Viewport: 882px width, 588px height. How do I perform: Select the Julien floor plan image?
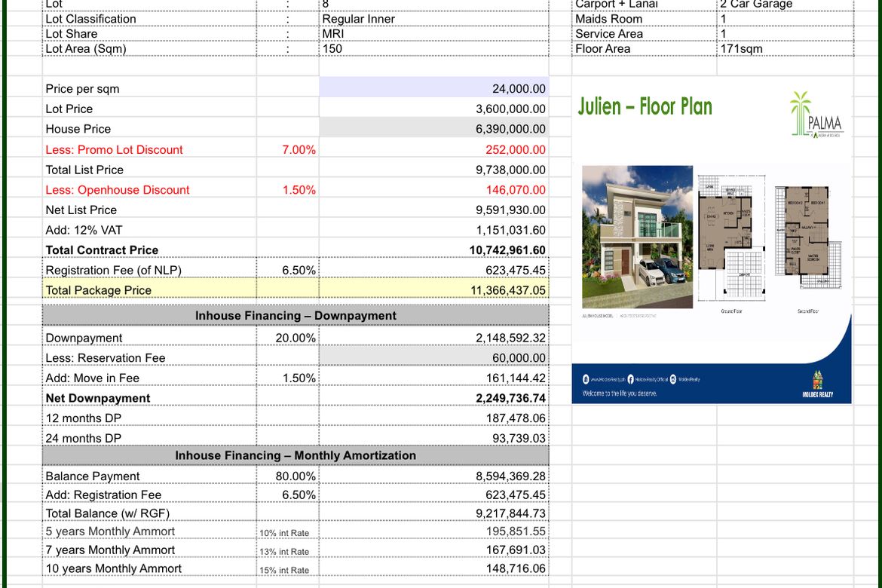click(x=712, y=240)
